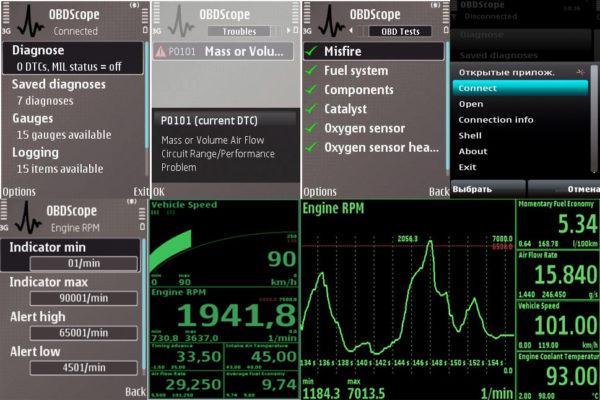Click Back softkey on OBD Tests screen
The height and width of the screenshot is (400, 600).
[x=439, y=191]
